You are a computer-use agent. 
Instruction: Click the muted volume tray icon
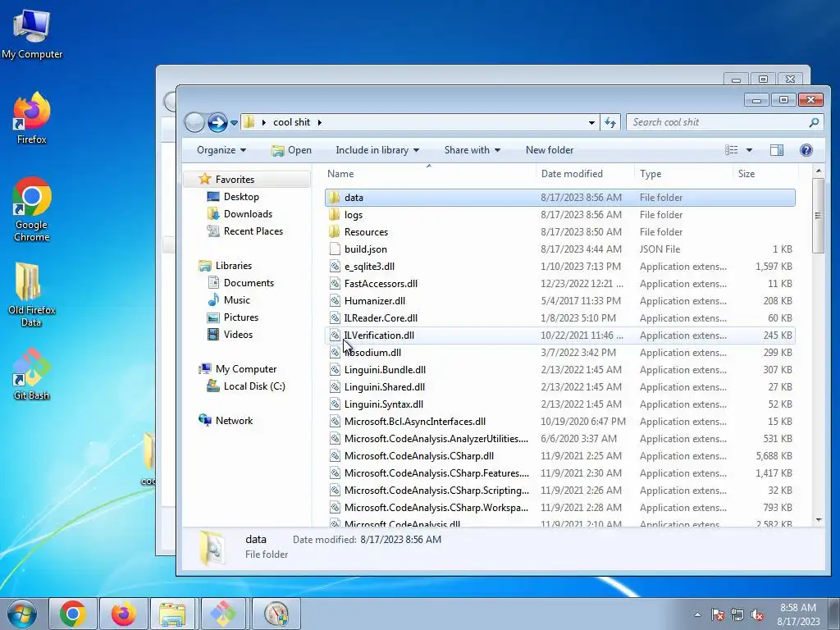click(x=757, y=614)
